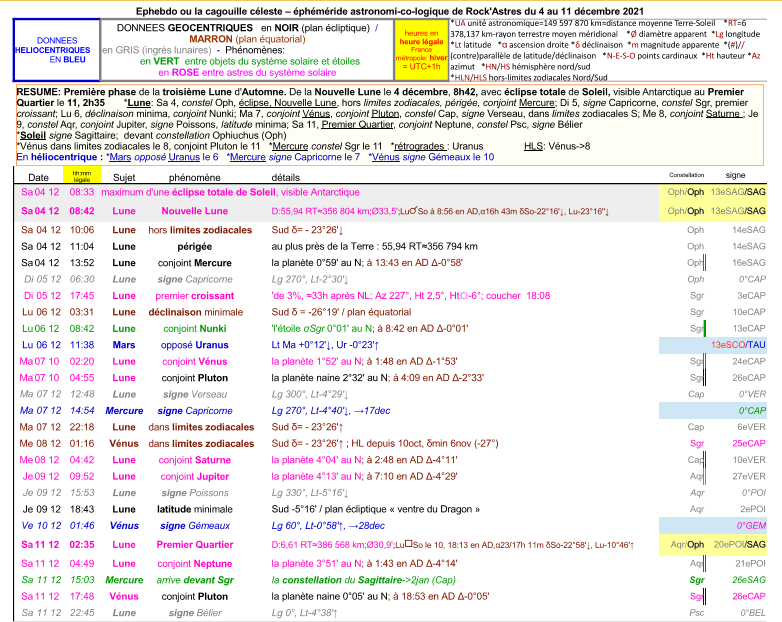
Task: Click 'signe Poissons' phenomenon cell
Action: (195, 493)
